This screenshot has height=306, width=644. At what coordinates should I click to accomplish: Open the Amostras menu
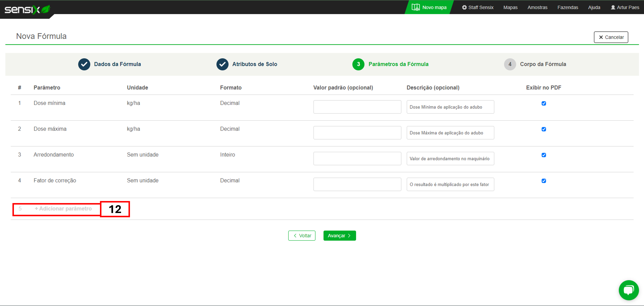(537, 7)
